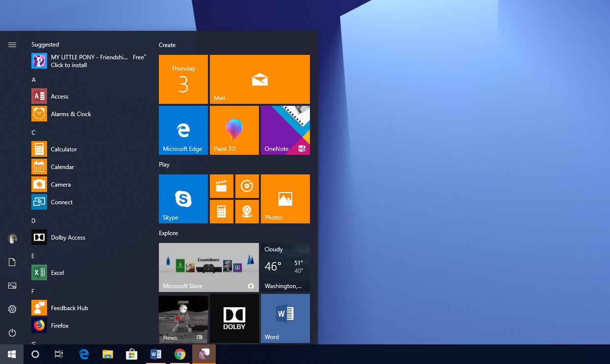
Task: Open the Dolby tile
Action: coord(234,318)
